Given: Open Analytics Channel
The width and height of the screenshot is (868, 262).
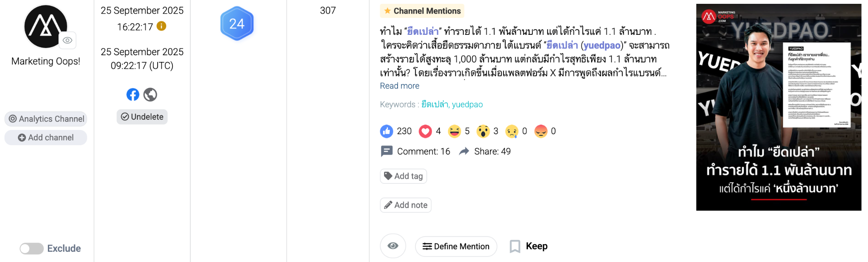Looking at the screenshot, I should point(46,119).
